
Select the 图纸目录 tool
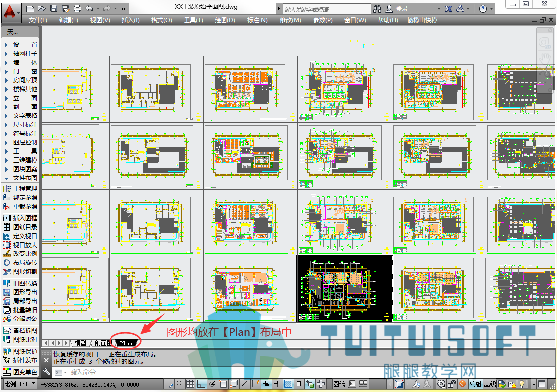pyautogui.click(x=20, y=227)
